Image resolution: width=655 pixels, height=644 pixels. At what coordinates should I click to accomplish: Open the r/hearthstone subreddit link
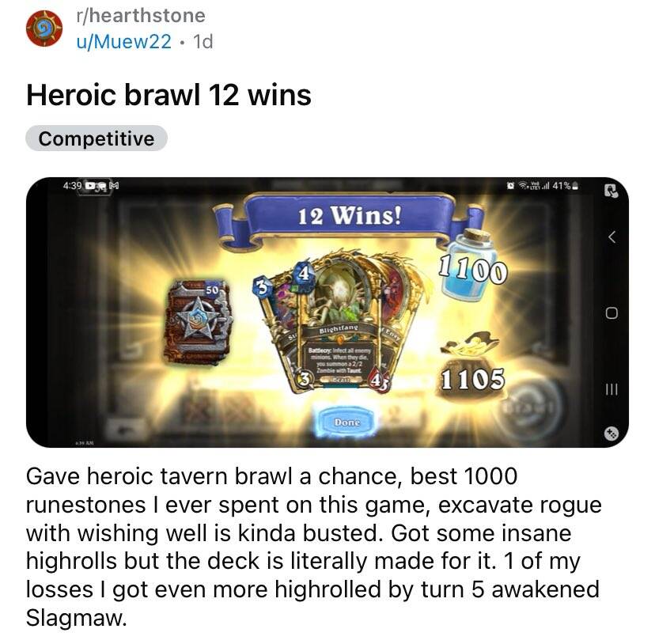pyautogui.click(x=141, y=16)
